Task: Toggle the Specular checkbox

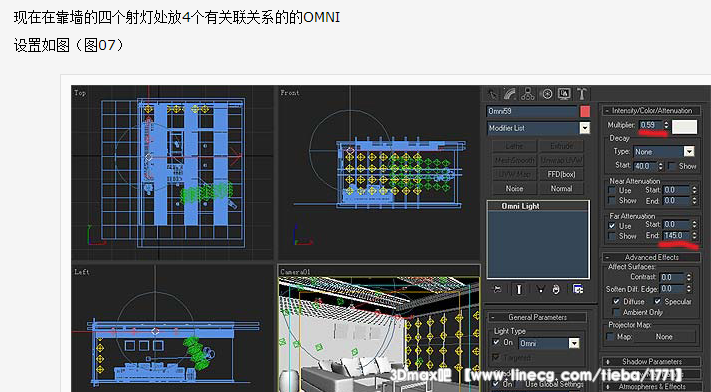Action: (657, 301)
